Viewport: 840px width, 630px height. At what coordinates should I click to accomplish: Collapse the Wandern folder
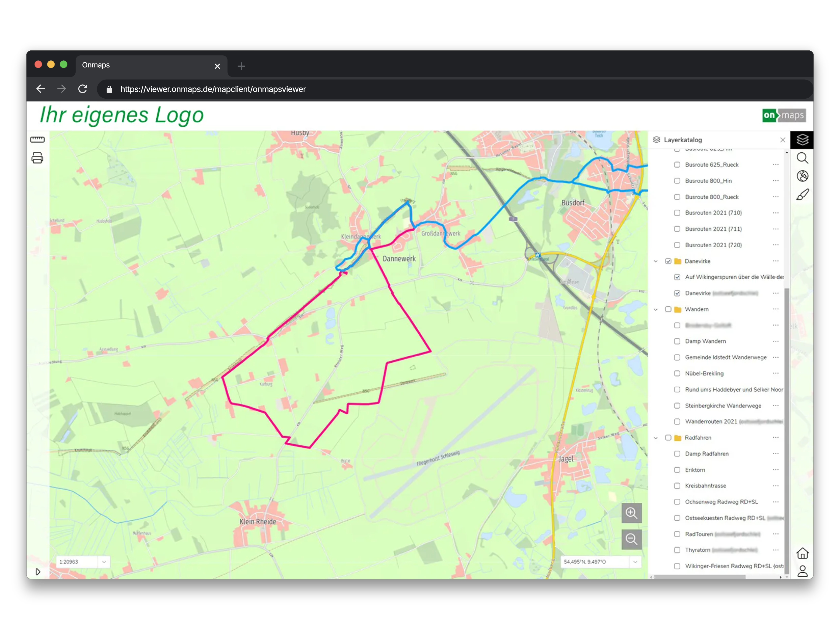click(656, 309)
